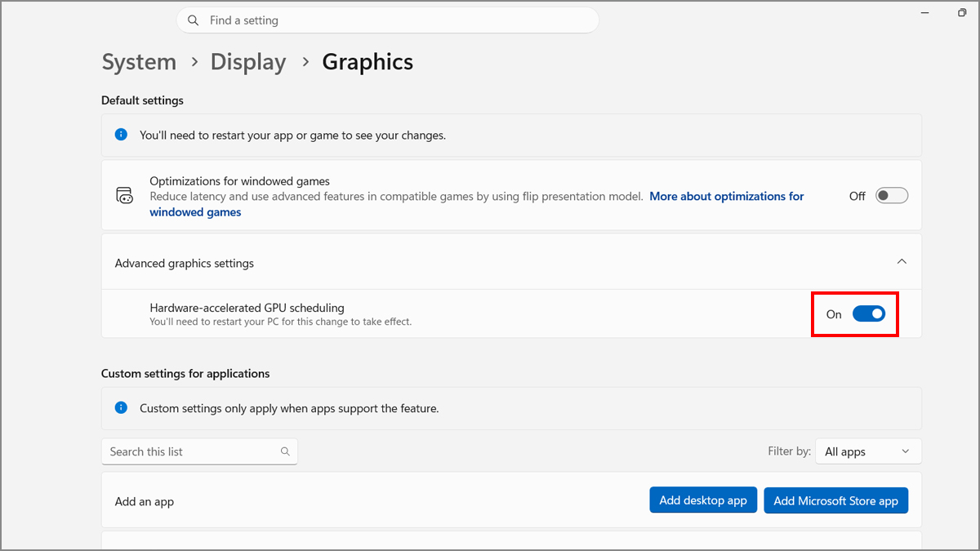The width and height of the screenshot is (980, 551).
Task: Click Add Microsoft Store app button
Action: coord(836,500)
